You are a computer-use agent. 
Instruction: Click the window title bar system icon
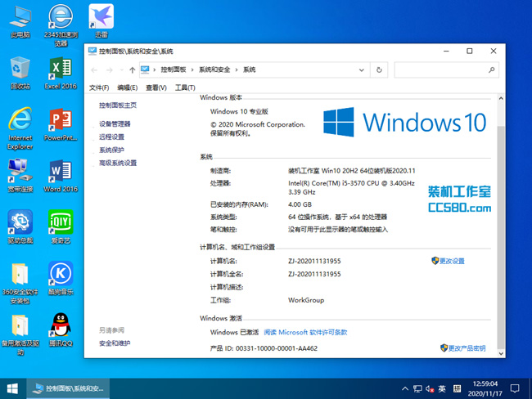[92, 52]
